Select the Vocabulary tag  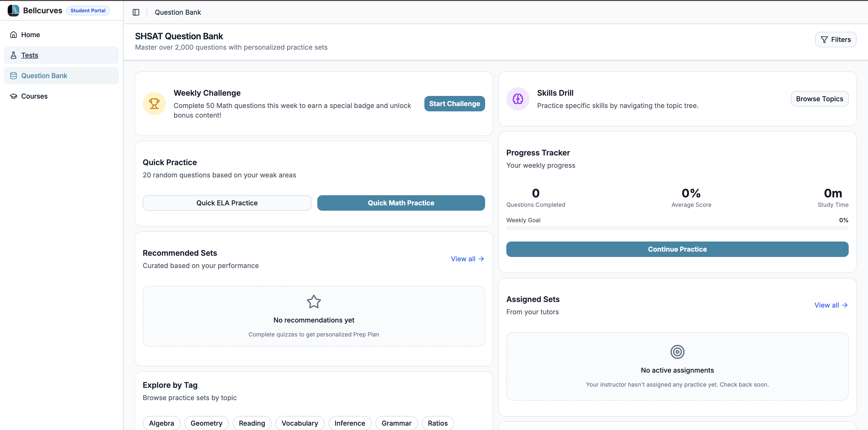(x=299, y=423)
